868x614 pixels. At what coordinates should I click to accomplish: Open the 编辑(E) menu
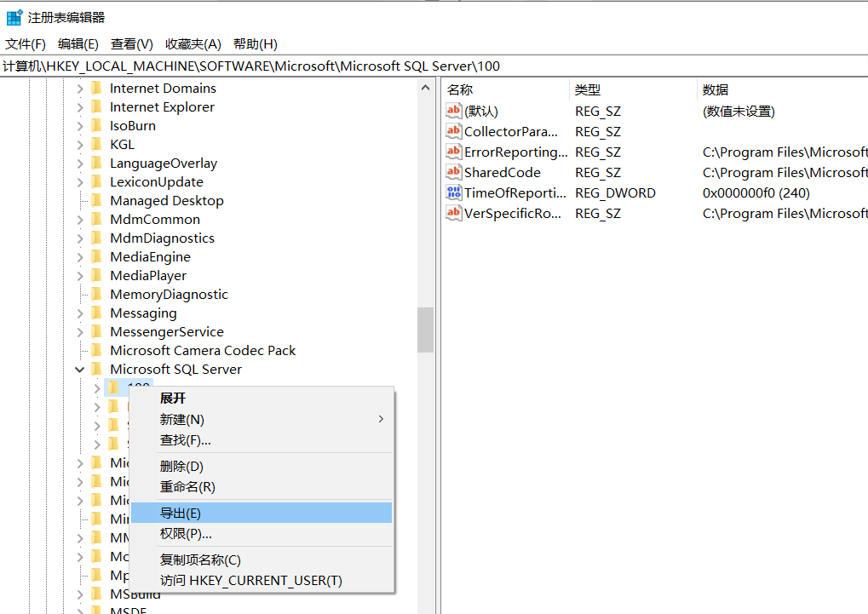[x=78, y=43]
